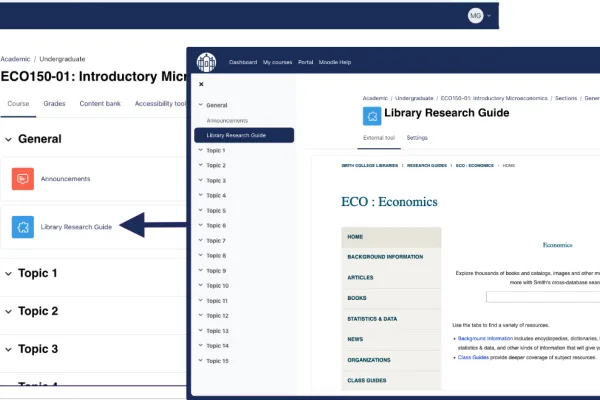This screenshot has width=600, height=400.
Task: Expand Topic 9 in course index drawer
Action: 201,270
